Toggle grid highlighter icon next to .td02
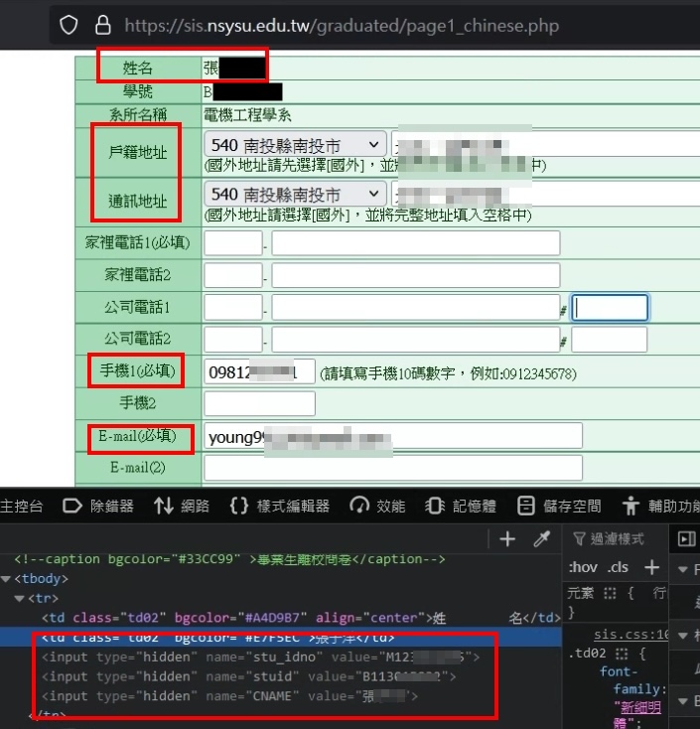The width and height of the screenshot is (700, 729). coord(622,654)
